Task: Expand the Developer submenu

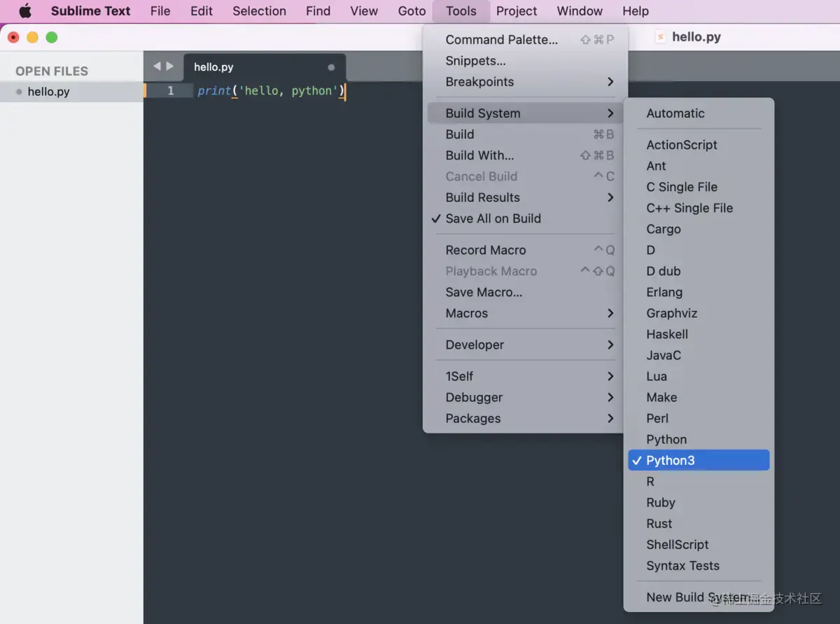Action: coord(523,345)
